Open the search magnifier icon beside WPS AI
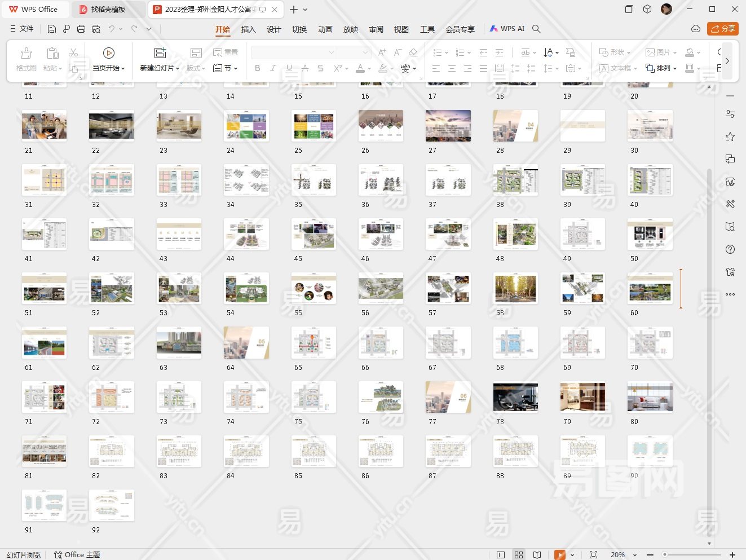Image resolution: width=746 pixels, height=560 pixels. (536, 29)
